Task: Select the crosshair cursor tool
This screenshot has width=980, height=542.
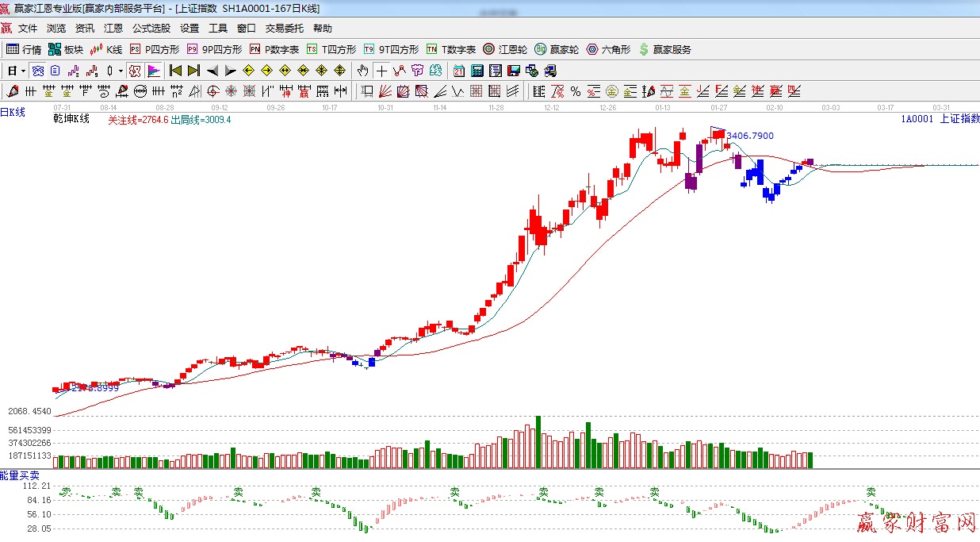Action: point(382,71)
